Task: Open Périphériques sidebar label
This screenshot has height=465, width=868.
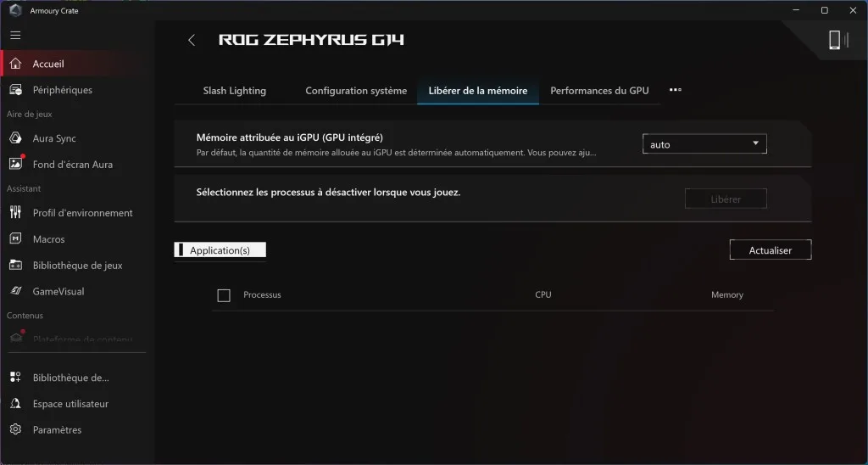Action: (x=63, y=90)
